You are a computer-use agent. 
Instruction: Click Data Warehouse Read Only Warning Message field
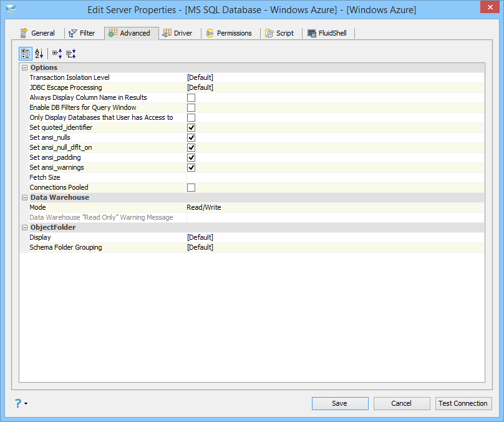click(x=335, y=217)
